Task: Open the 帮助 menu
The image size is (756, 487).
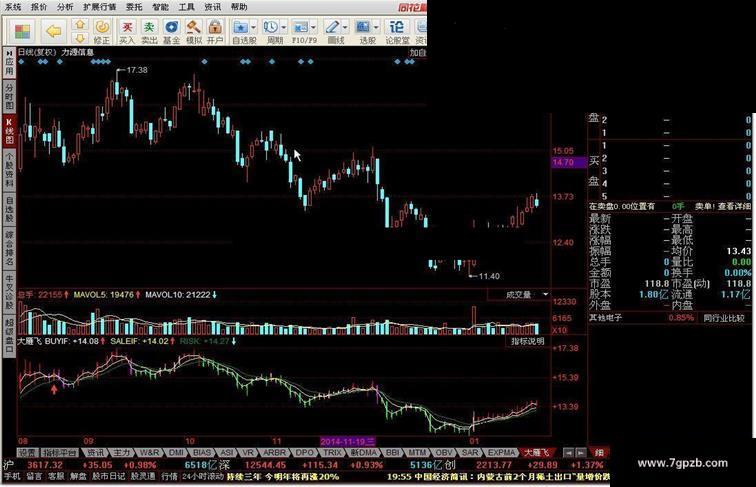Action: [x=238, y=7]
